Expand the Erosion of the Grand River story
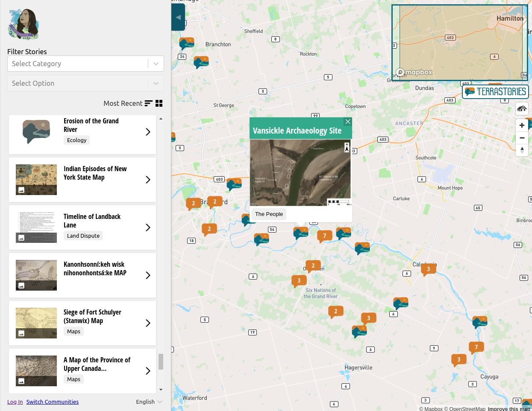Image resolution: width=532 pixels, height=411 pixels. [148, 132]
